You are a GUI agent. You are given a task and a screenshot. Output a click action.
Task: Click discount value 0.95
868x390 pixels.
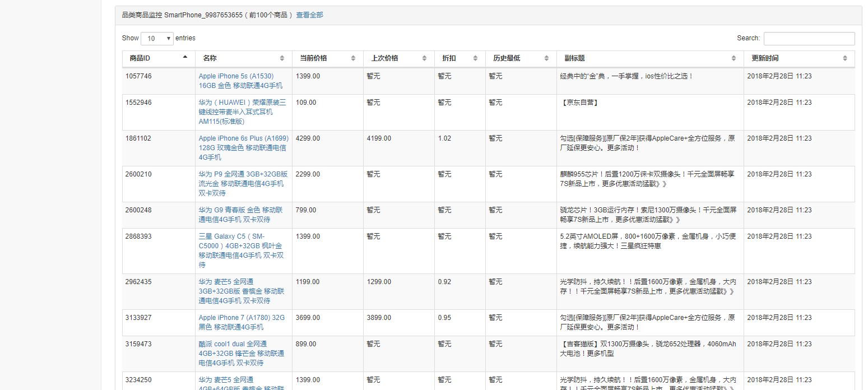point(444,318)
